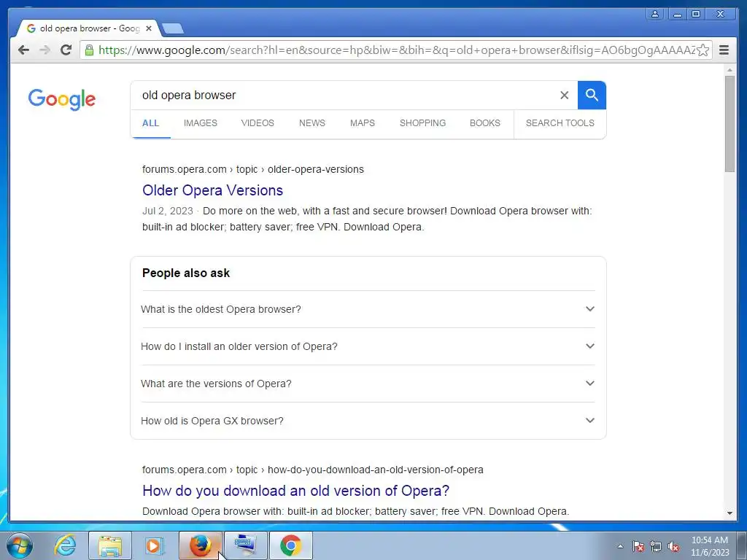Open 'How do you download an old version of Opera?'

[x=296, y=491]
